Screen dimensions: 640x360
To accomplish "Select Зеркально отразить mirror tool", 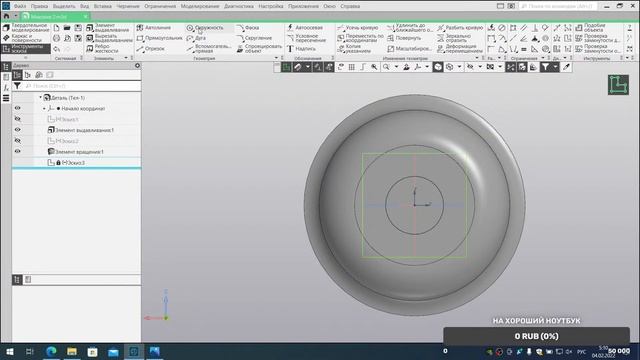I will (454, 38).
